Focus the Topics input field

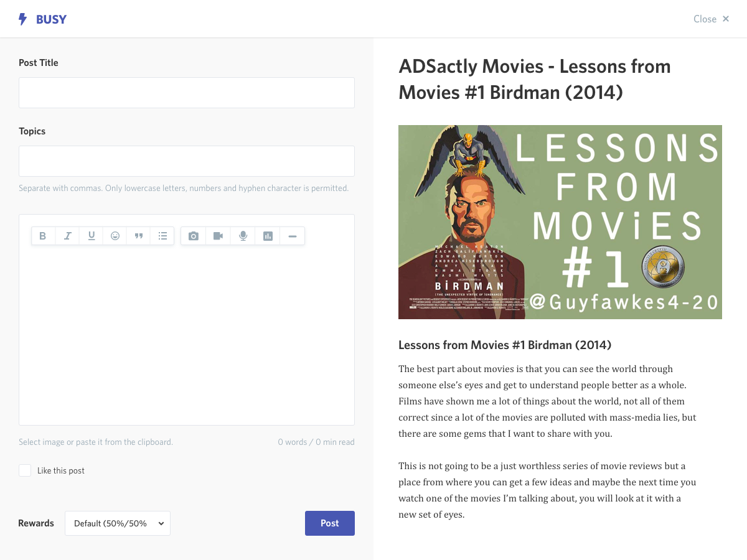187,161
